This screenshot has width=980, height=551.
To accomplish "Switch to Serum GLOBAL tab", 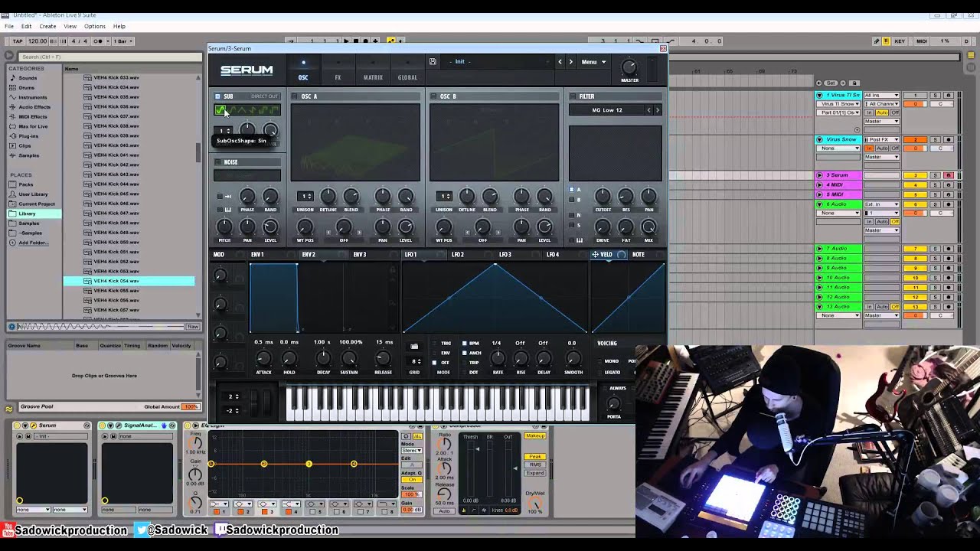I will 407,77.
